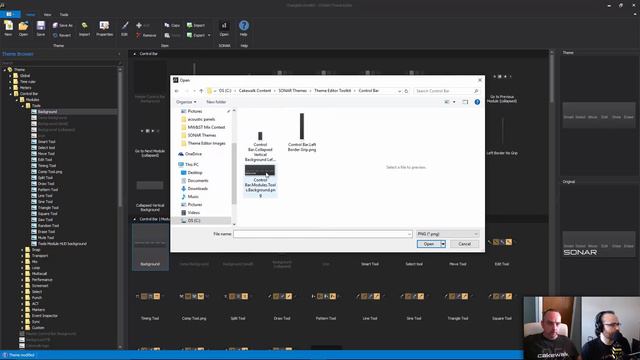Select Control Bar.Left Border Grip.png file
640x360 pixels.
(x=302, y=133)
